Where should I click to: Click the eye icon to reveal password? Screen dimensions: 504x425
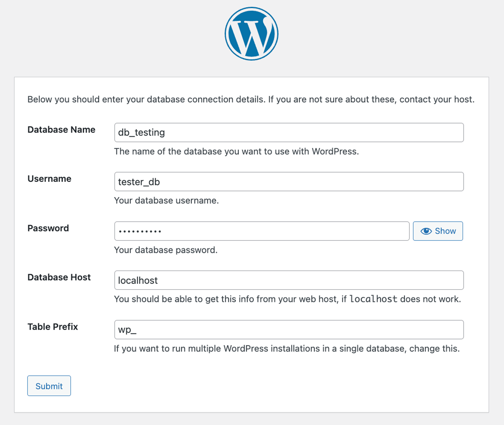point(426,231)
